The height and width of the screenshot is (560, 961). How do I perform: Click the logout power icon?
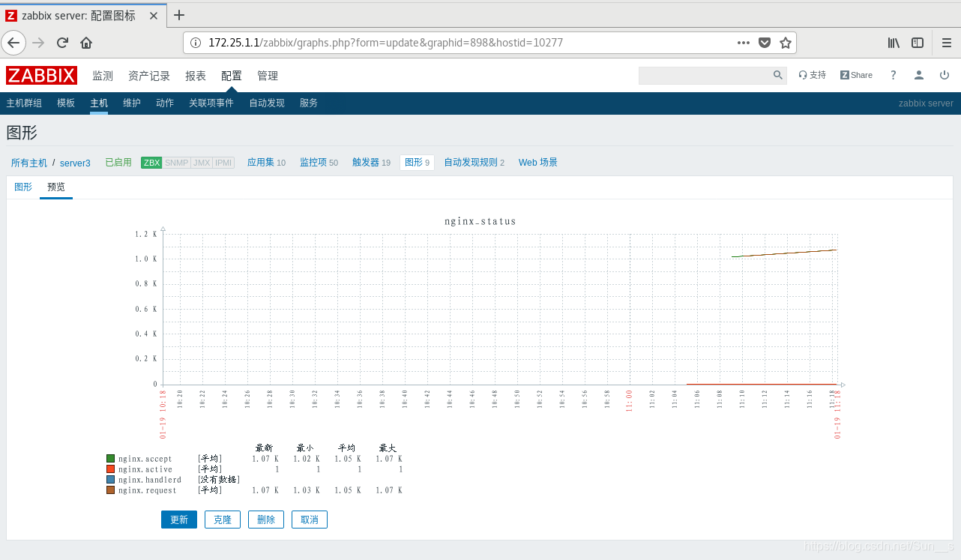pos(945,75)
